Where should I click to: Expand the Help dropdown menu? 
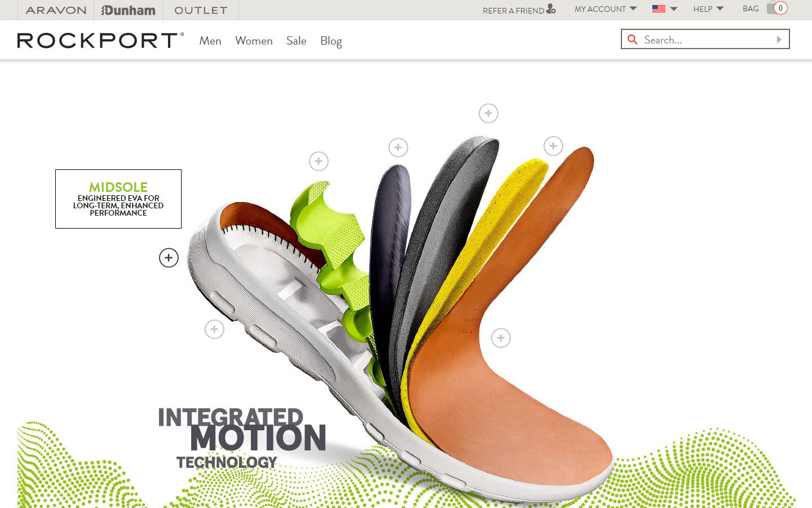tap(708, 9)
